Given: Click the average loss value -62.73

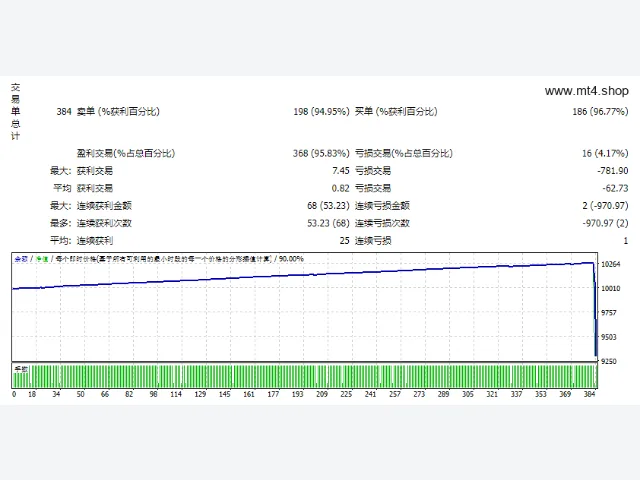Looking at the screenshot, I should 615,188.
